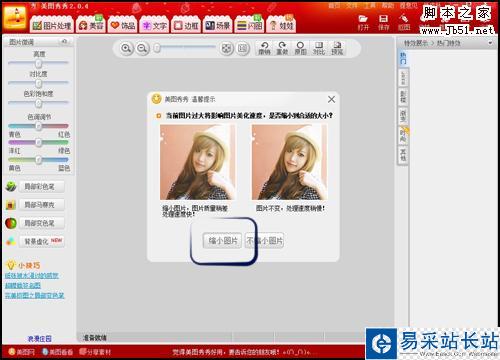Click the colored dots icon beside 背景虚化
The image size is (500, 360).
pyautogui.click(x=11, y=241)
